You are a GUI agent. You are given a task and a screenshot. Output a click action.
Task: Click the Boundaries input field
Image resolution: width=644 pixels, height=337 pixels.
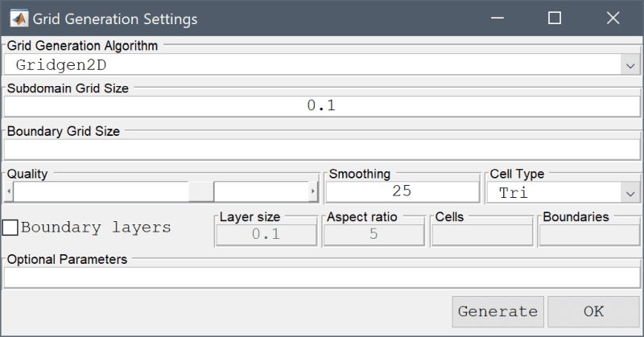click(589, 235)
